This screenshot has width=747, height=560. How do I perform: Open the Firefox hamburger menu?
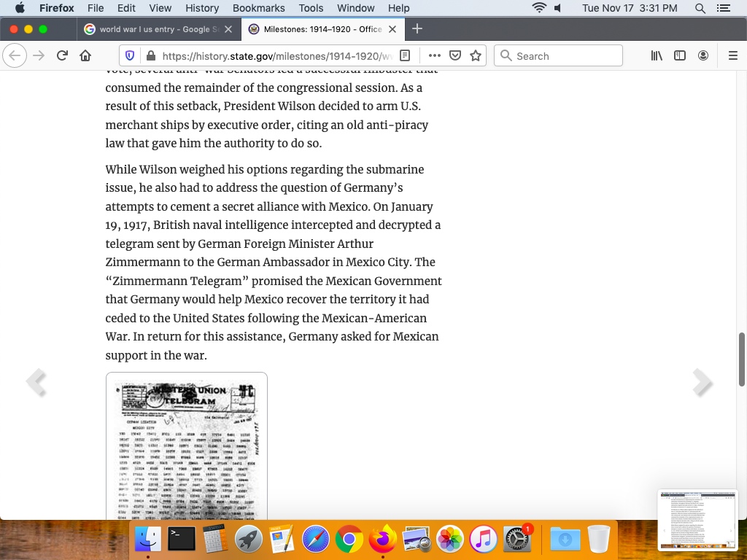pyautogui.click(x=733, y=56)
